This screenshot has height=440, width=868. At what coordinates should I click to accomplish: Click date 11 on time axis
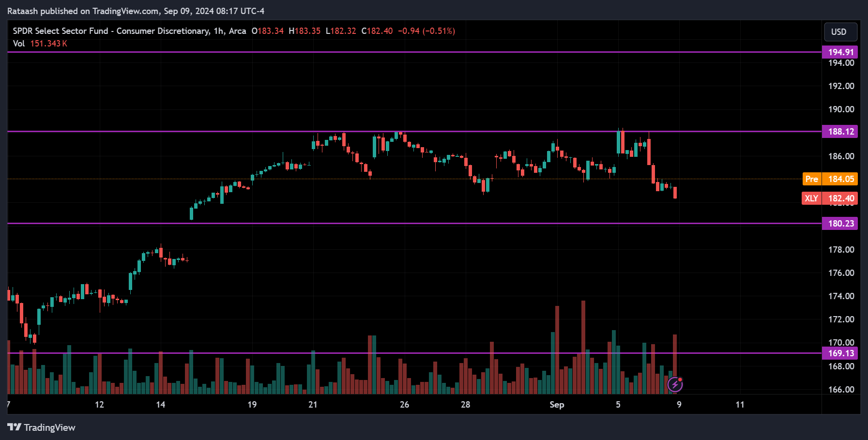740,405
